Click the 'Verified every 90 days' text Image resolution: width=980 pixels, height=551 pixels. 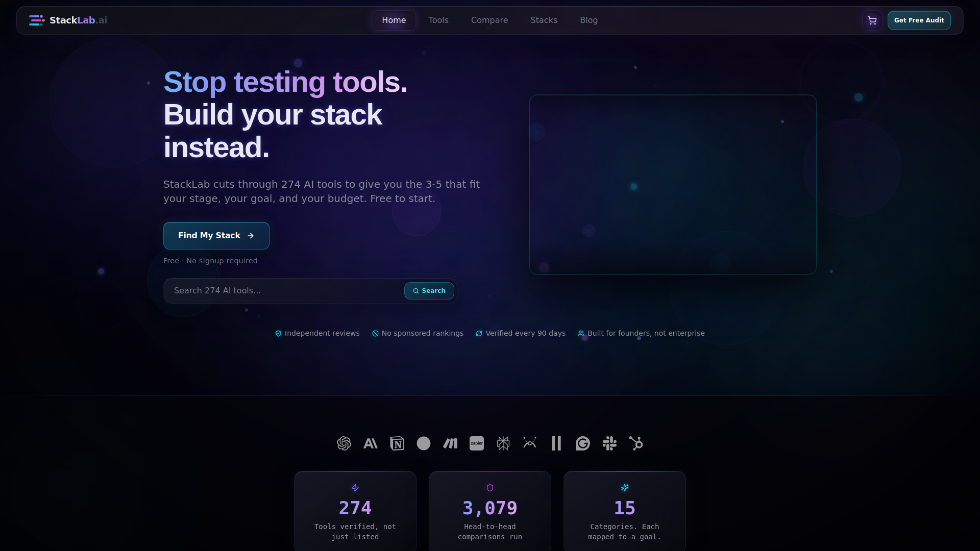click(526, 333)
